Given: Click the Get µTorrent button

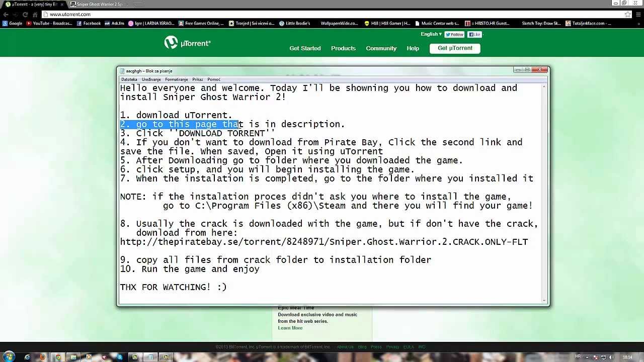Looking at the screenshot, I should [455, 48].
